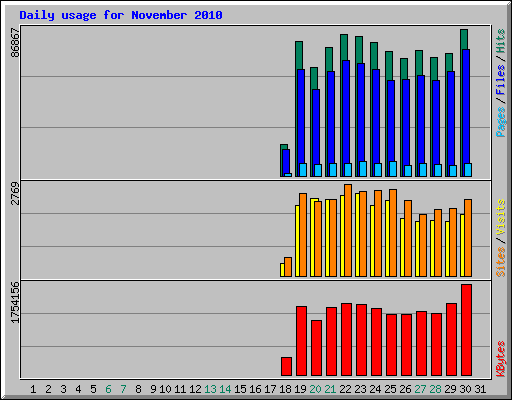Click the orange "Sites" legend label
The image size is (512, 400).
click(500, 262)
